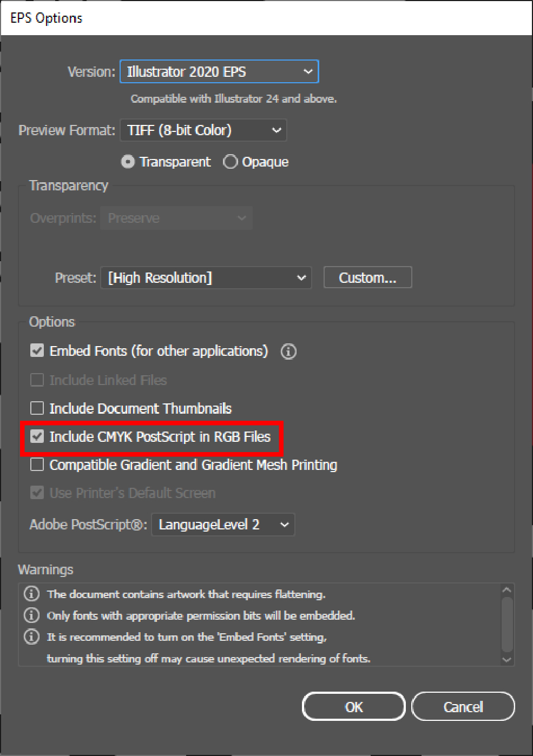Open the Preset dropdown showing High Resolution

click(206, 278)
